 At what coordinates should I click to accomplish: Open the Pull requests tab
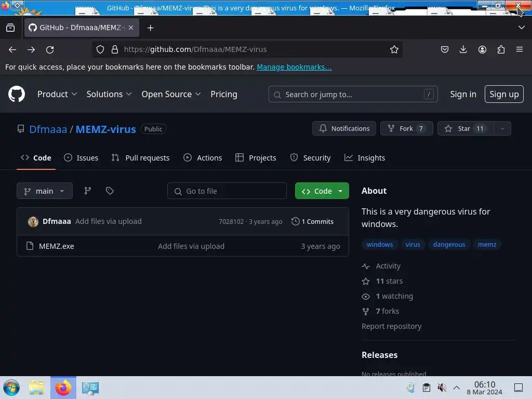point(140,158)
